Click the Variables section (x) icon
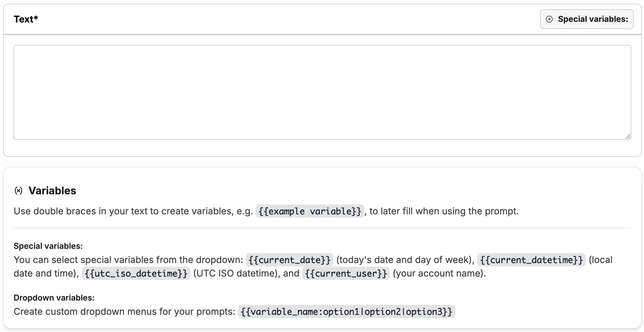The height and width of the screenshot is (332, 644). [19, 191]
